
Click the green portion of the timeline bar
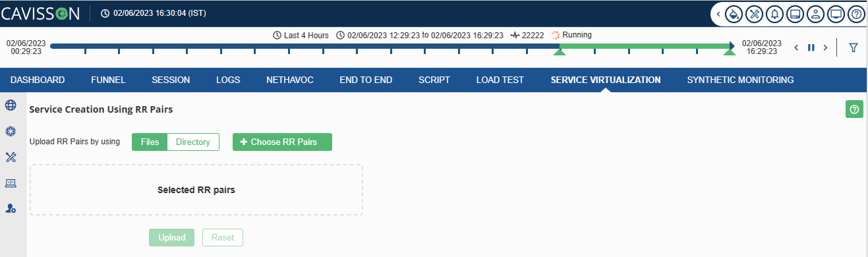pyautogui.click(x=645, y=46)
